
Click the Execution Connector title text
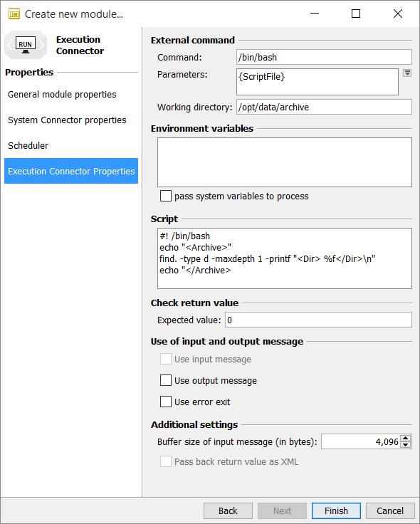[x=80, y=45]
